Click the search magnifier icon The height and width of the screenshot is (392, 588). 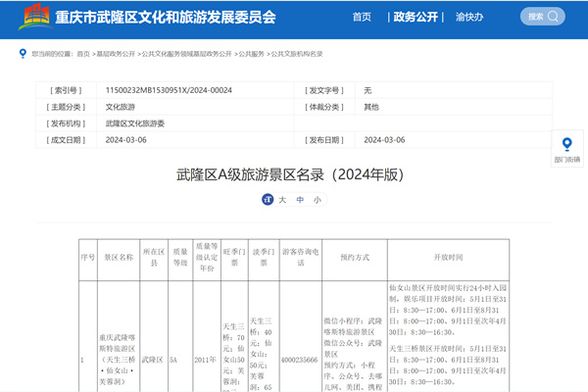[553, 17]
